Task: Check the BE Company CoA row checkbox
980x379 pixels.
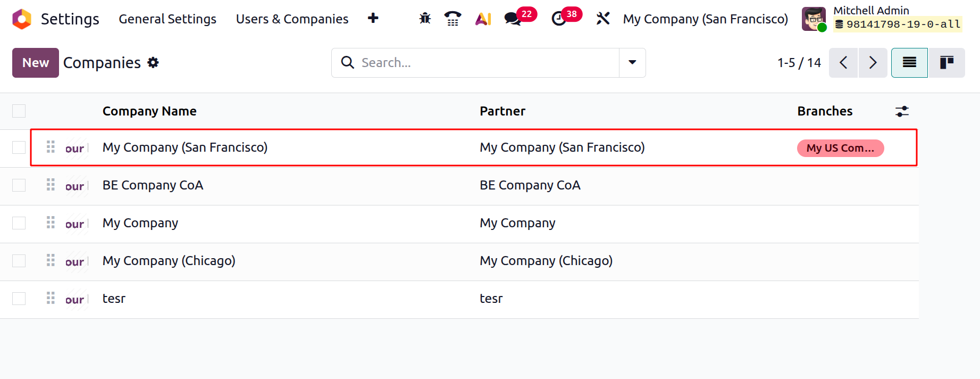Action: pyautogui.click(x=19, y=185)
